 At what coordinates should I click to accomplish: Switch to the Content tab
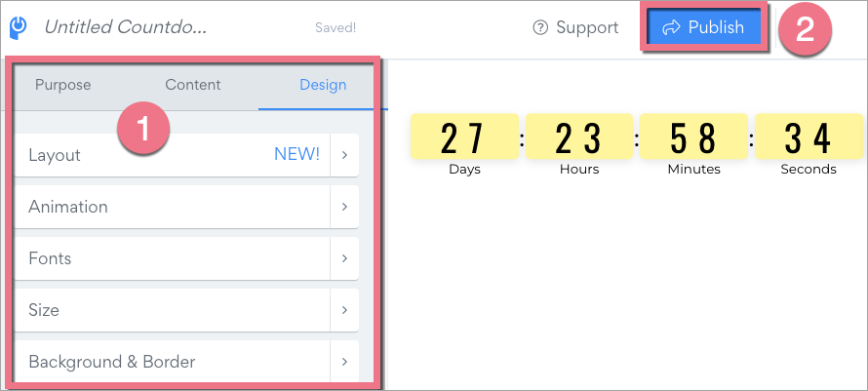(x=192, y=85)
